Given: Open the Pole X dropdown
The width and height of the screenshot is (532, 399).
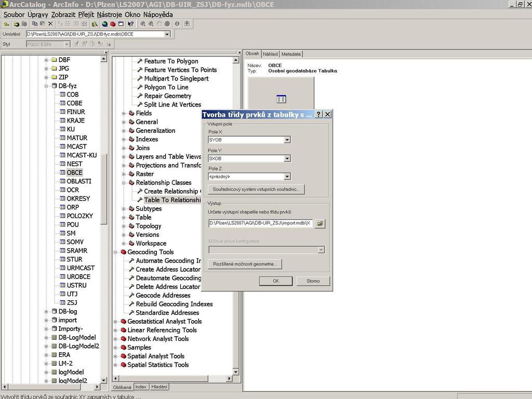Looking at the screenshot, I should point(287,140).
